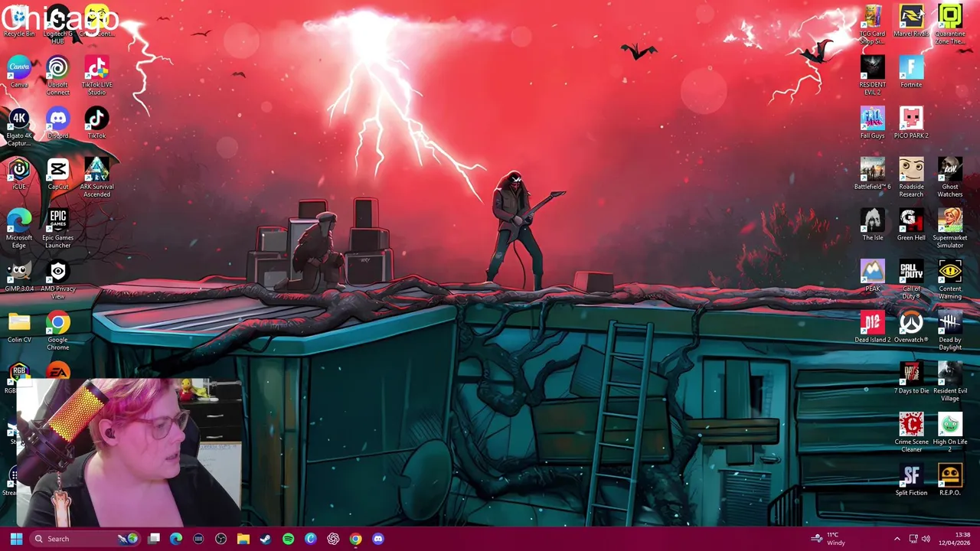The height and width of the screenshot is (551, 980).
Task: Launch Marvel Rivals from the desktop
Action: pos(911,21)
